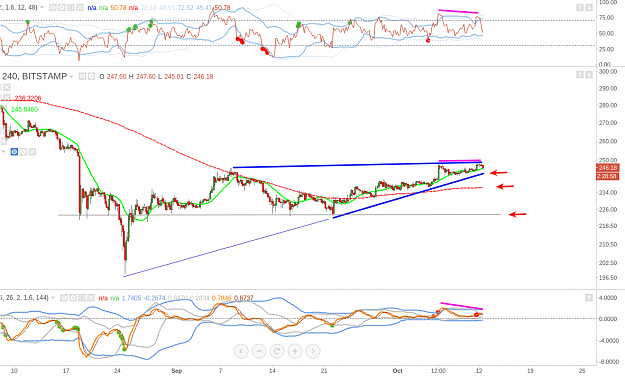Click the blue 1.7405 value in bottom legend
625x376 pixels.
coord(132,297)
